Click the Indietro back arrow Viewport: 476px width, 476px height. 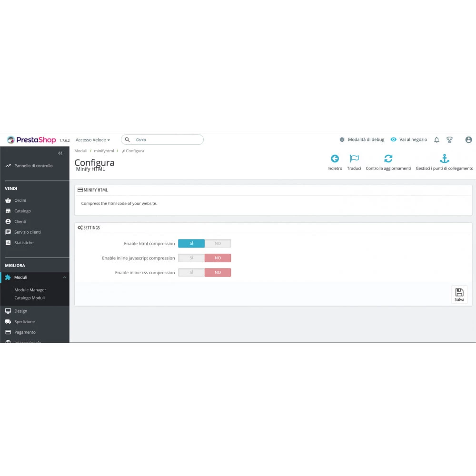(x=335, y=162)
